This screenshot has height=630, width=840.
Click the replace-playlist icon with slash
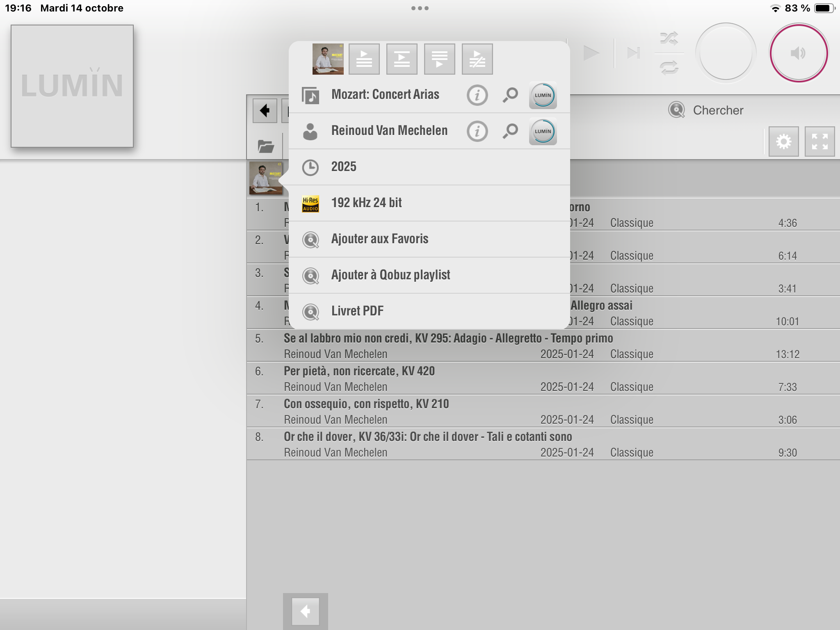click(477, 59)
